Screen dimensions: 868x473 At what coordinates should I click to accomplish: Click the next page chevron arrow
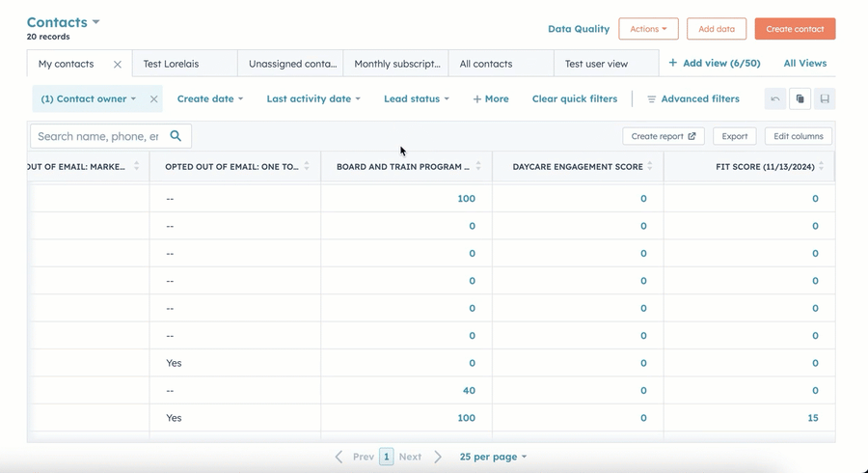coord(438,457)
